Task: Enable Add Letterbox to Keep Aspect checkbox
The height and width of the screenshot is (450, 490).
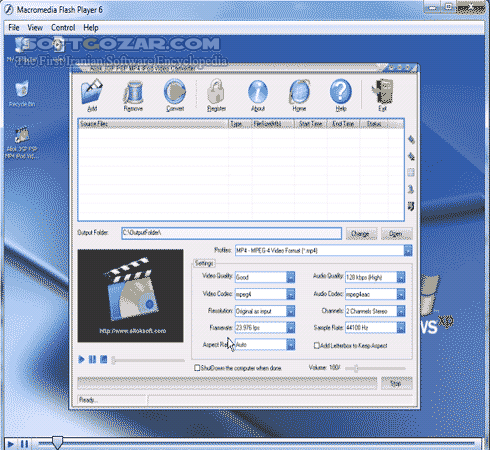Action: [317, 345]
